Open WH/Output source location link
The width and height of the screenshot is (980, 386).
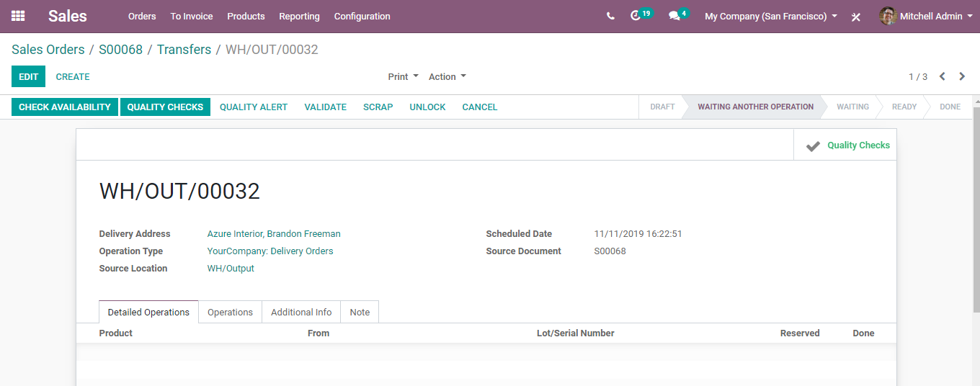pyautogui.click(x=231, y=269)
